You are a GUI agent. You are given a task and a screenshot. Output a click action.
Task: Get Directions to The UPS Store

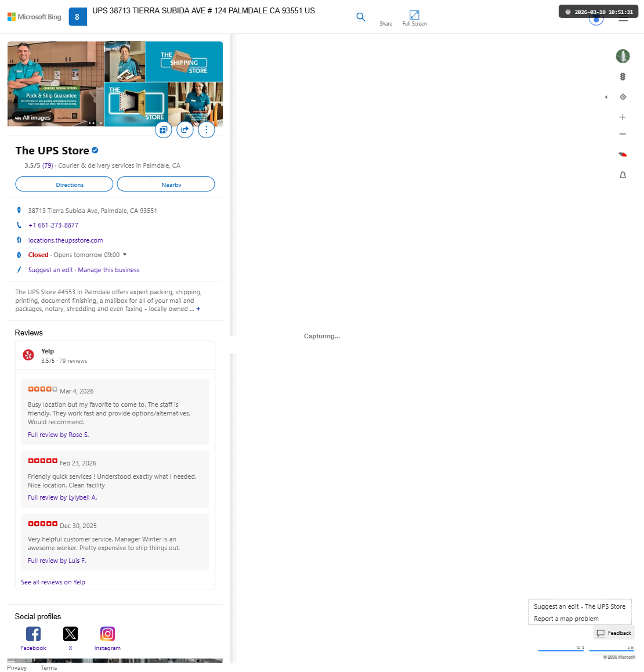(x=64, y=185)
